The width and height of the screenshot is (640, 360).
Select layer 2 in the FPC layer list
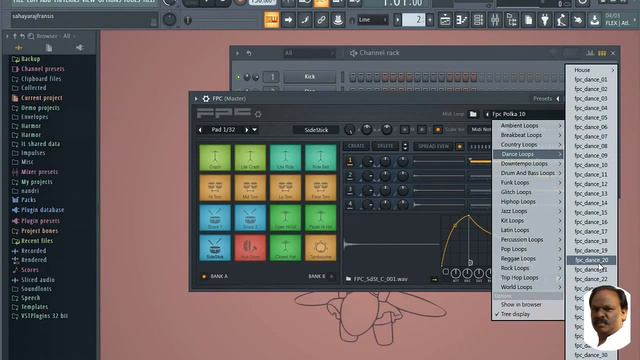click(350, 176)
